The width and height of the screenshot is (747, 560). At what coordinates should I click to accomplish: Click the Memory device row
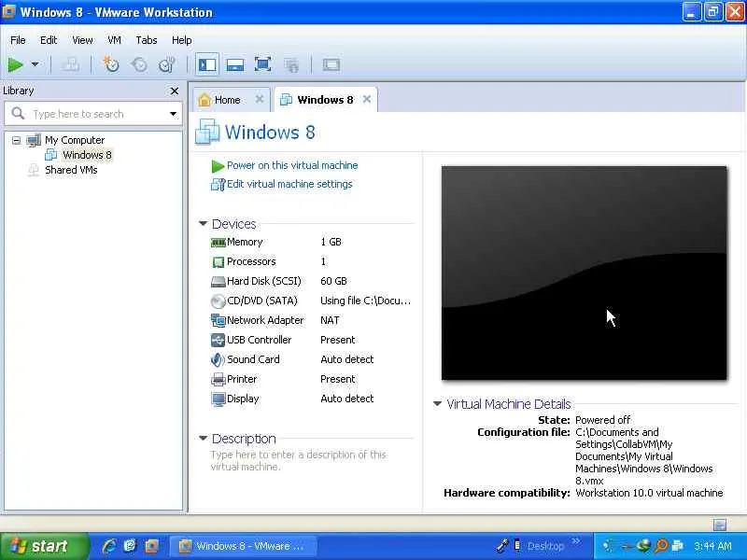click(x=245, y=242)
